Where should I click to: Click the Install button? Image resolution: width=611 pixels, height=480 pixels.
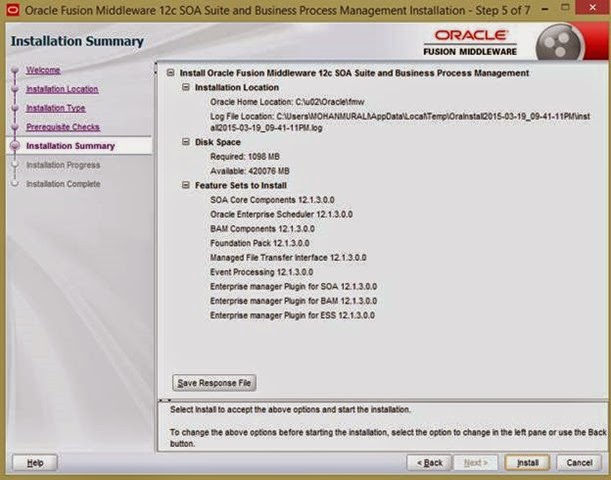coord(527,462)
